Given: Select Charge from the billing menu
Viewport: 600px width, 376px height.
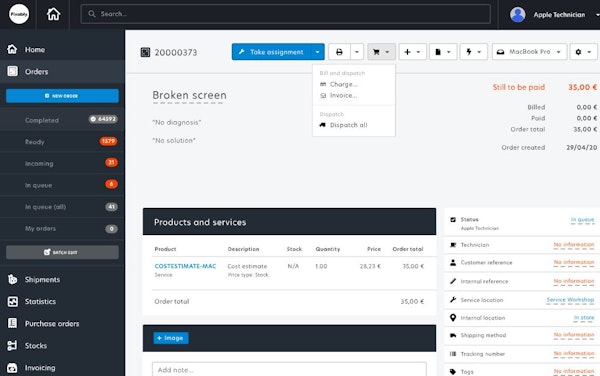Looking at the screenshot, I should coord(343,84).
